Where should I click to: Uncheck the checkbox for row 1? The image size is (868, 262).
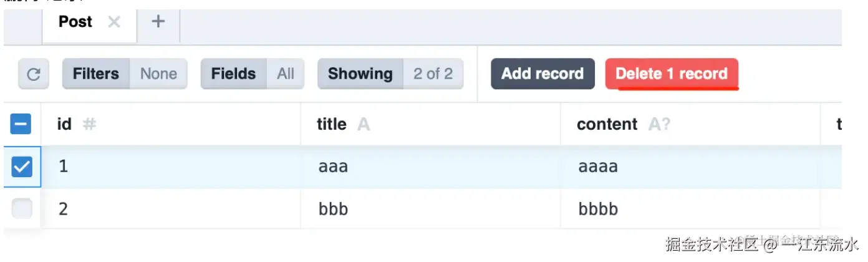point(22,167)
